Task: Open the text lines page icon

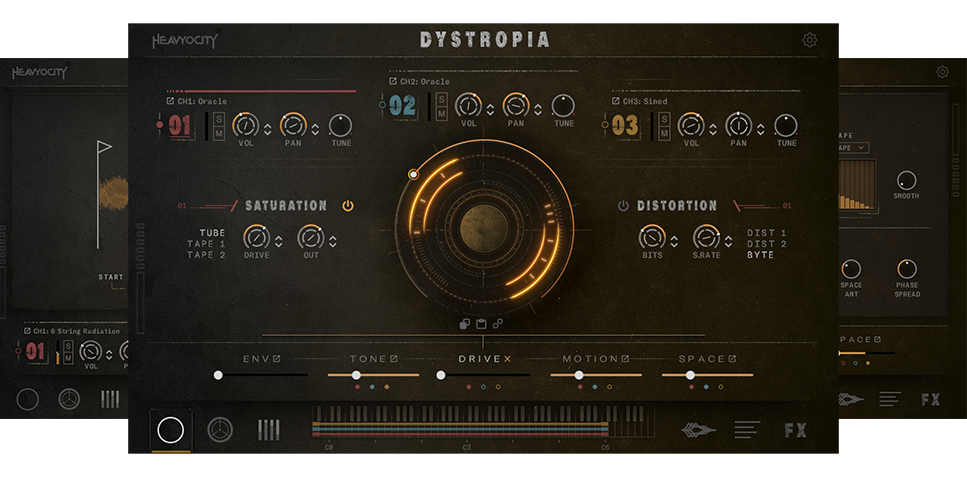Action: 747,430
